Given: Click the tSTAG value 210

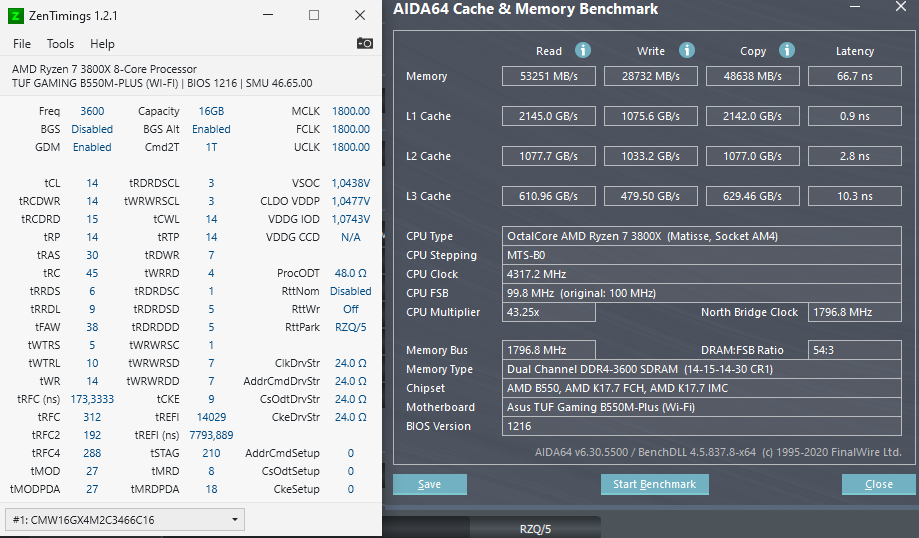Looking at the screenshot, I should point(211,453).
